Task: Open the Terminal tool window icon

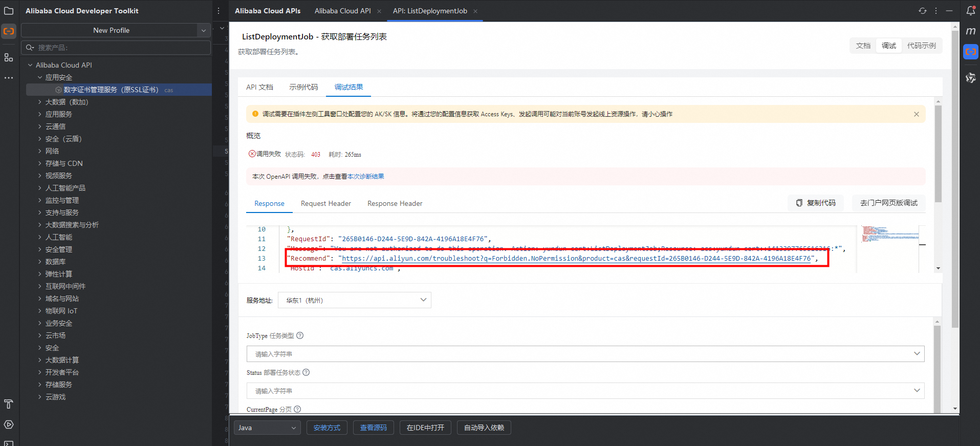Action: coord(9,442)
